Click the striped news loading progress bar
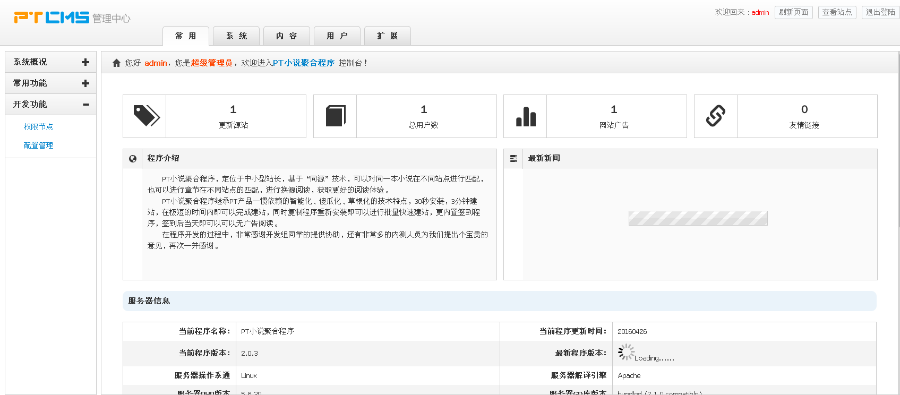This screenshot has height=395, width=900. pyautogui.click(x=698, y=218)
